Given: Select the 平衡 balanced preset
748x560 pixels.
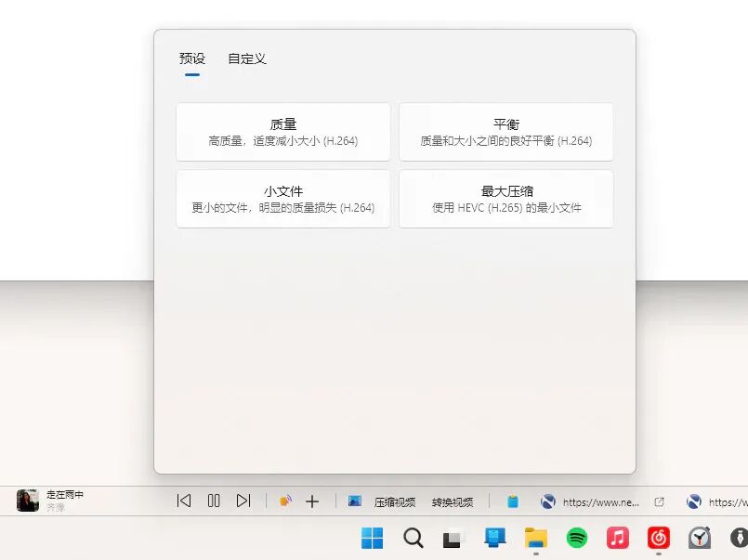Looking at the screenshot, I should pyautogui.click(x=506, y=132).
